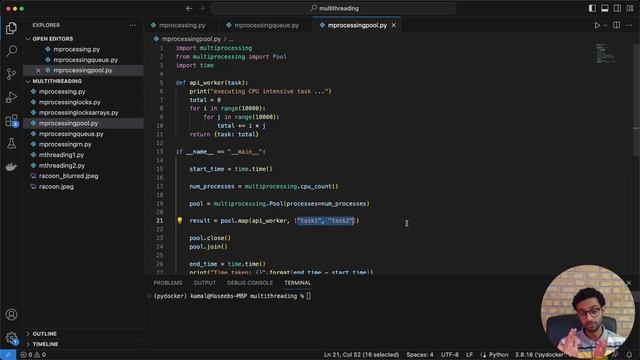Open the Customize Layout control

pos(630,8)
